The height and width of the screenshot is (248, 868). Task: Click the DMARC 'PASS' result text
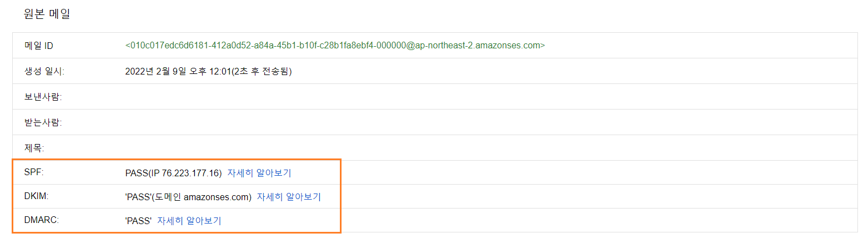(x=138, y=221)
